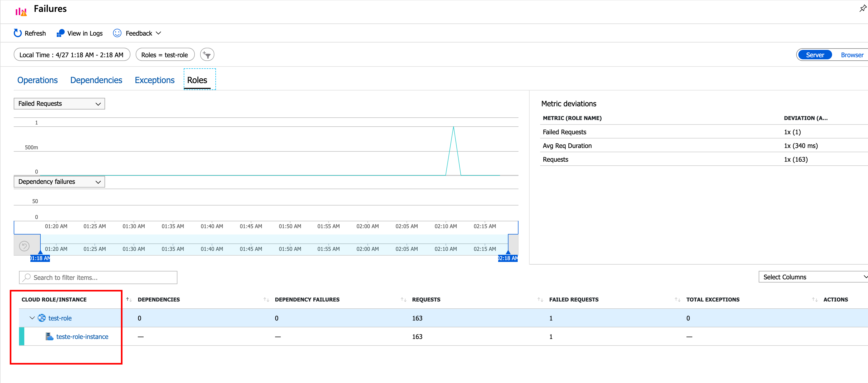Click the Refresh icon
The height and width of the screenshot is (383, 868).
coord(17,33)
